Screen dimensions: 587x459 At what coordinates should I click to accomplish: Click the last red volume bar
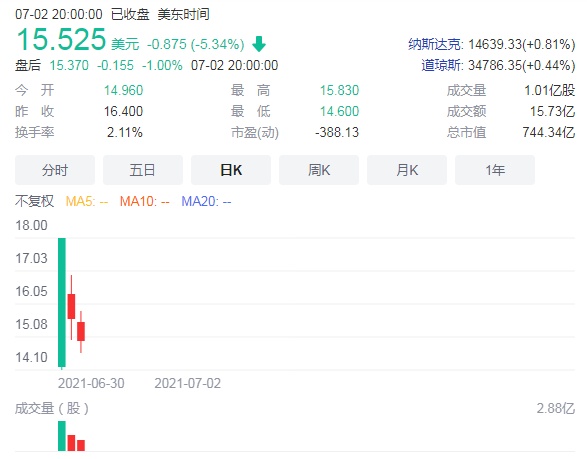pos(81,445)
